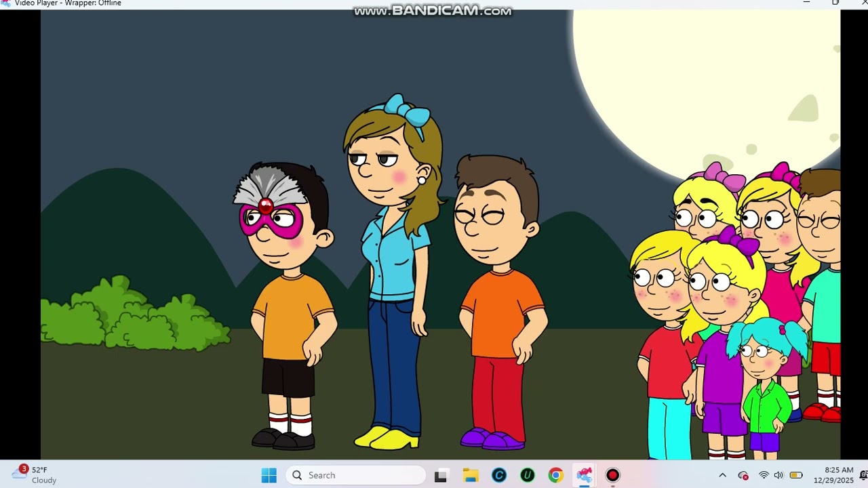The image size is (868, 488).
Task: Launch Google Chrome from the taskbar
Action: (x=555, y=475)
